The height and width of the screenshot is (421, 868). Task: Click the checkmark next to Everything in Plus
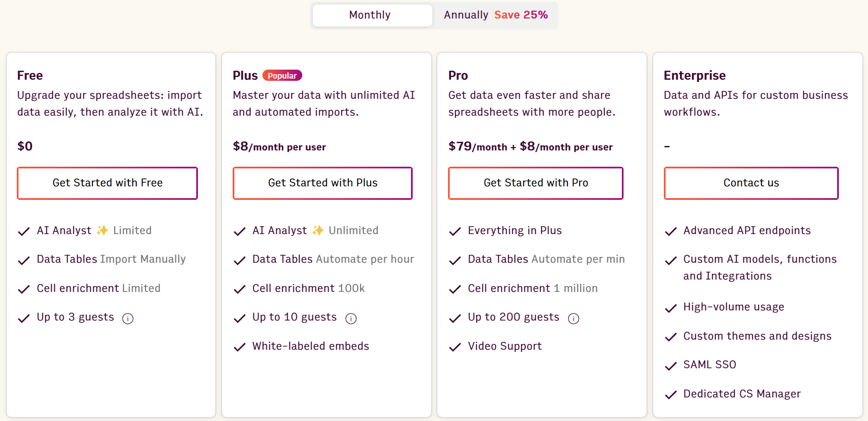pos(455,230)
